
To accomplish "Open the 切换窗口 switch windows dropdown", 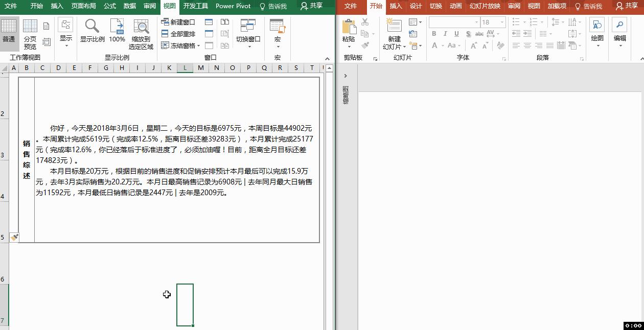I will [x=248, y=34].
